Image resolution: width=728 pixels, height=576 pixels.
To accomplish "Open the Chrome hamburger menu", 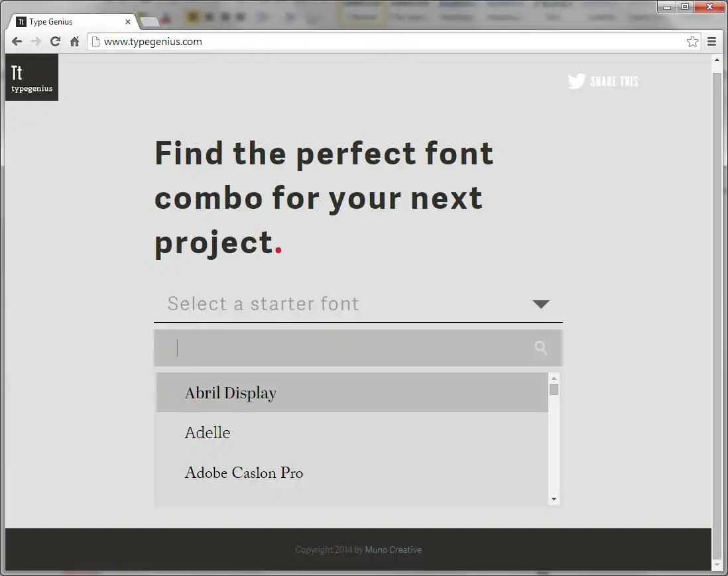I will click(x=711, y=42).
